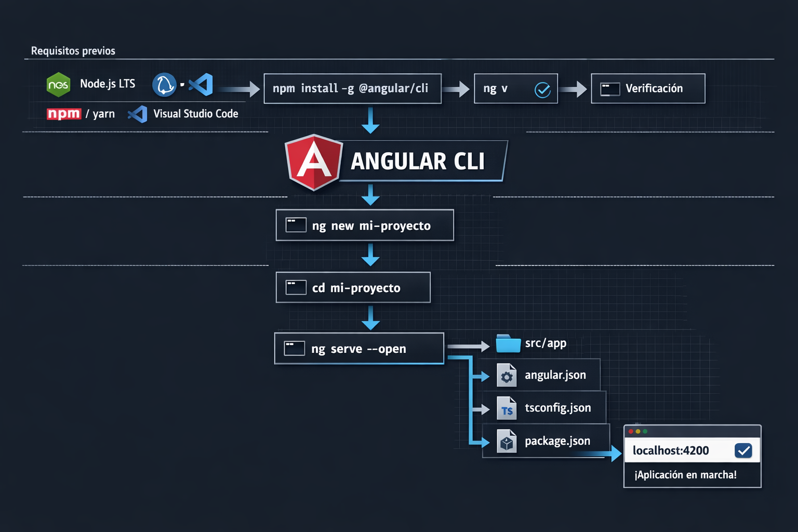
Task: Click the "cd mi-proyecto" command text
Action: 356,288
